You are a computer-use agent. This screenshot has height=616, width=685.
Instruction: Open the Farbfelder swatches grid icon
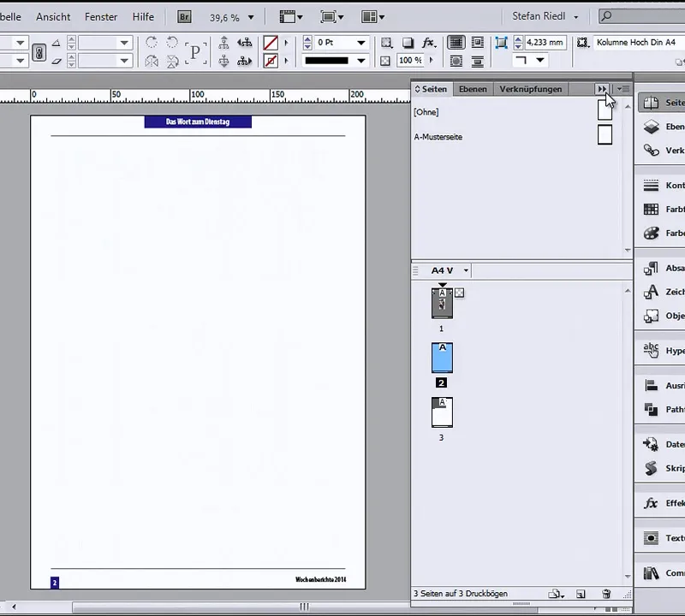click(652, 209)
